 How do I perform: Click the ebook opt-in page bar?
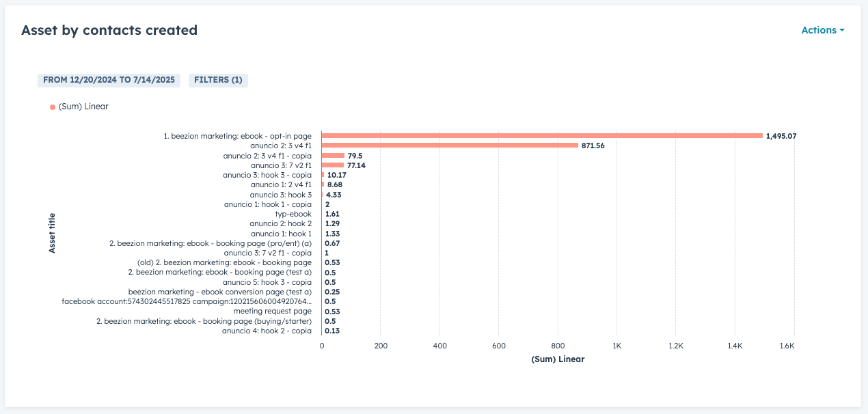click(x=541, y=136)
